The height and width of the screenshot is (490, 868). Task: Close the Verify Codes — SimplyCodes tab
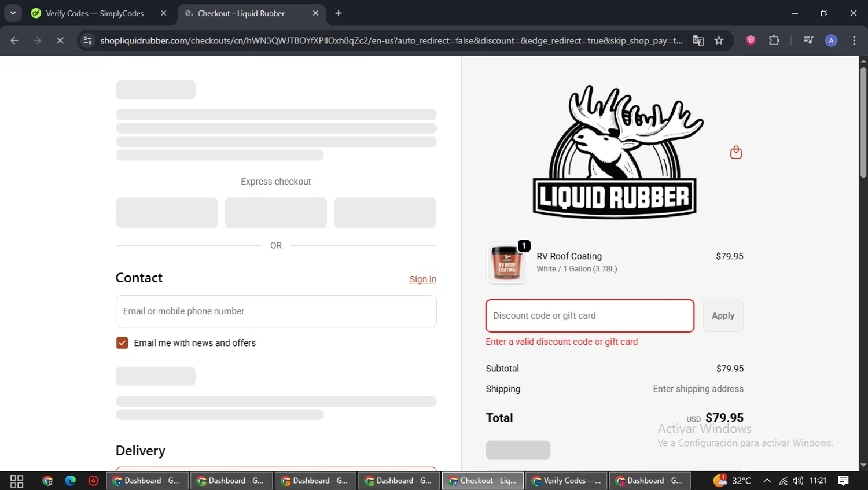click(x=164, y=13)
